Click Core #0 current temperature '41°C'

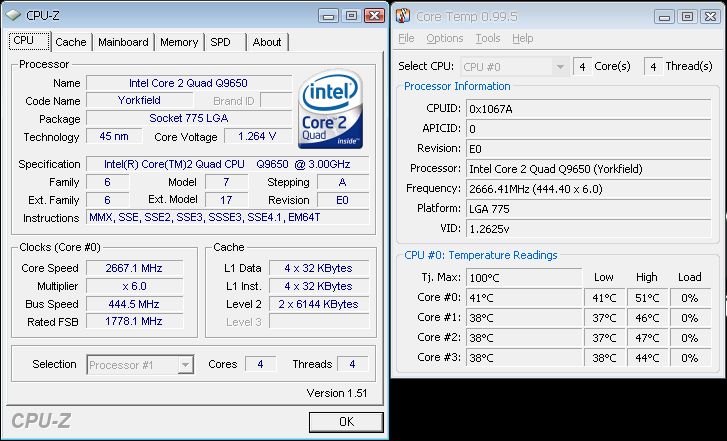524,298
